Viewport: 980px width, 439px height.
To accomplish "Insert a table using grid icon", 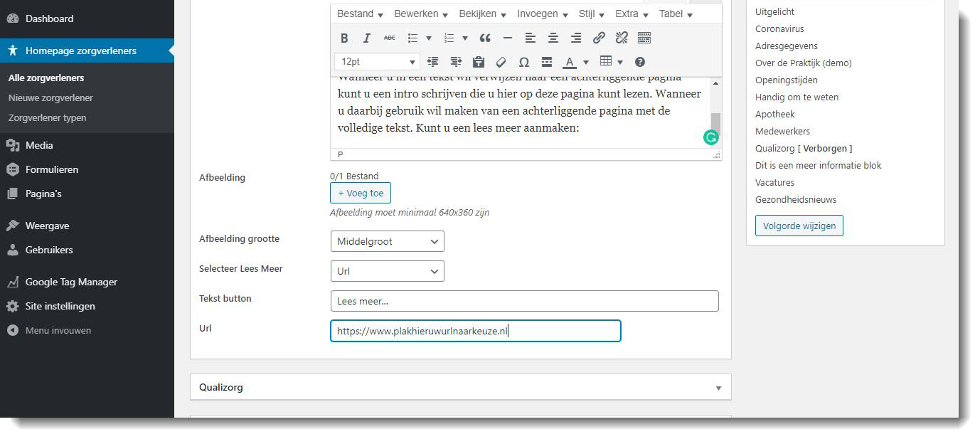I will (x=606, y=62).
